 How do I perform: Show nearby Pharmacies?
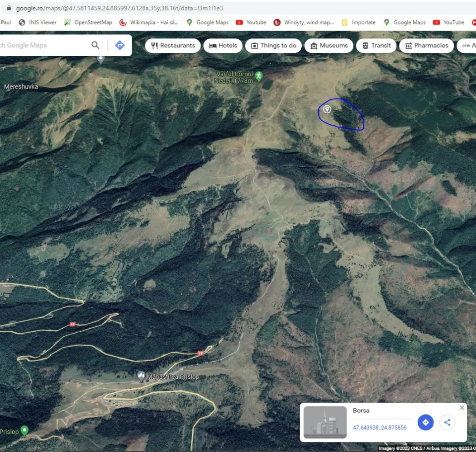pyautogui.click(x=426, y=46)
